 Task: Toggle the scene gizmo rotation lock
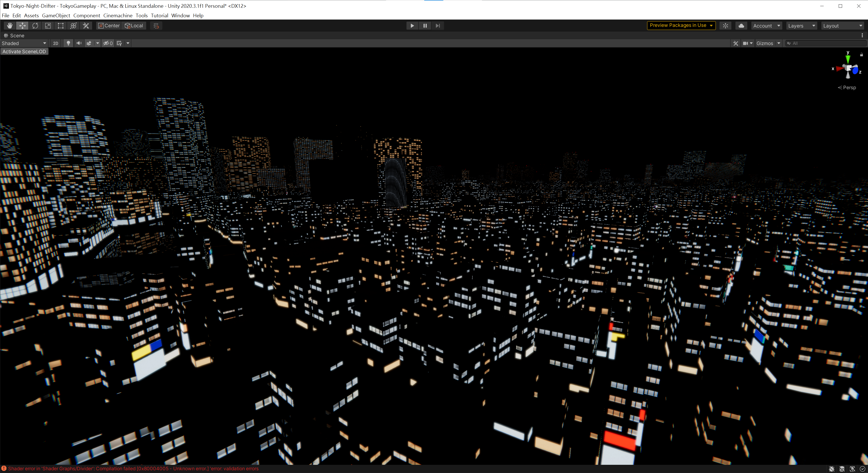862,54
